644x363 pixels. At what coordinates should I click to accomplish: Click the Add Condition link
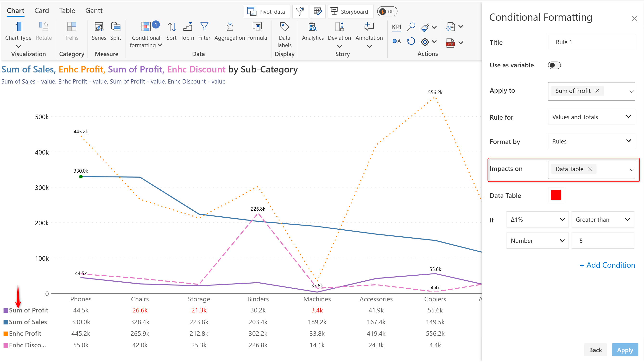click(x=607, y=265)
